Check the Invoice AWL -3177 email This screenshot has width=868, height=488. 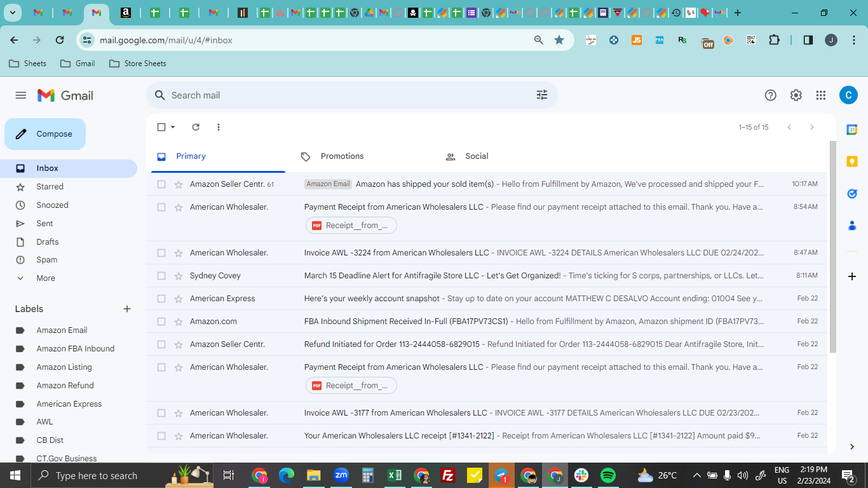(x=161, y=413)
